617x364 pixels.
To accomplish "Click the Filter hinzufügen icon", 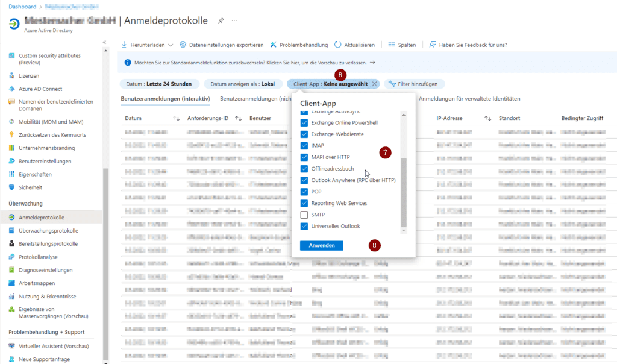I will 392,84.
